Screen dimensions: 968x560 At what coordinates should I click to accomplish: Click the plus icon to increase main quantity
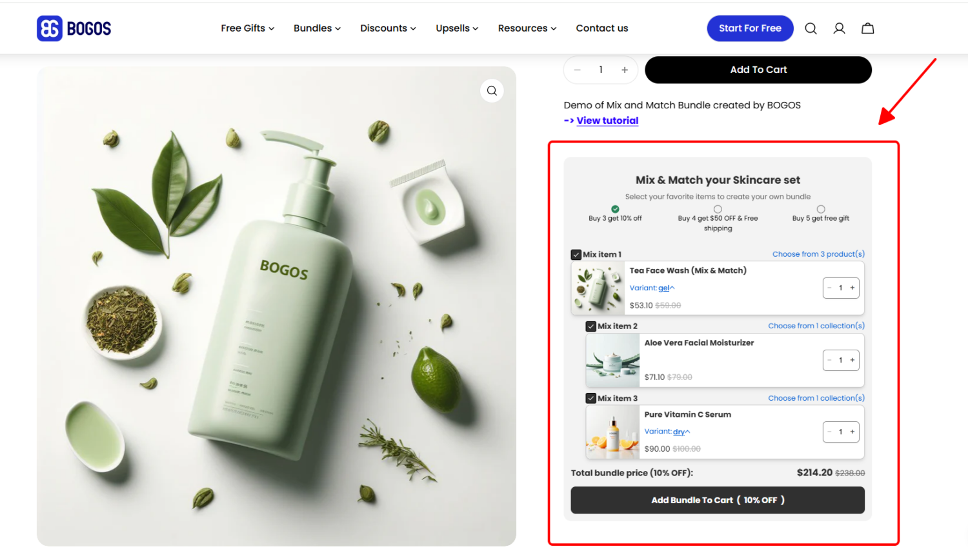pos(624,69)
